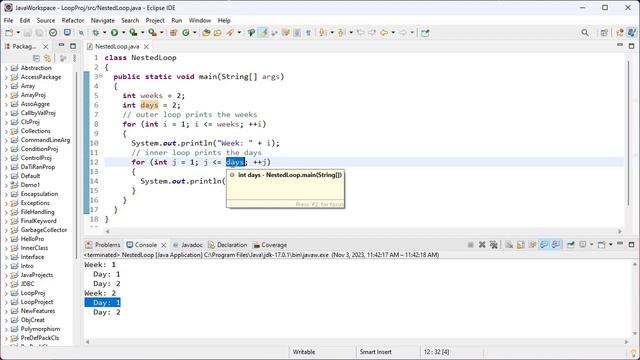The height and width of the screenshot is (360, 640).
Task: Toggle Show Console When Standard Out Changes
Action: [x=544, y=244]
